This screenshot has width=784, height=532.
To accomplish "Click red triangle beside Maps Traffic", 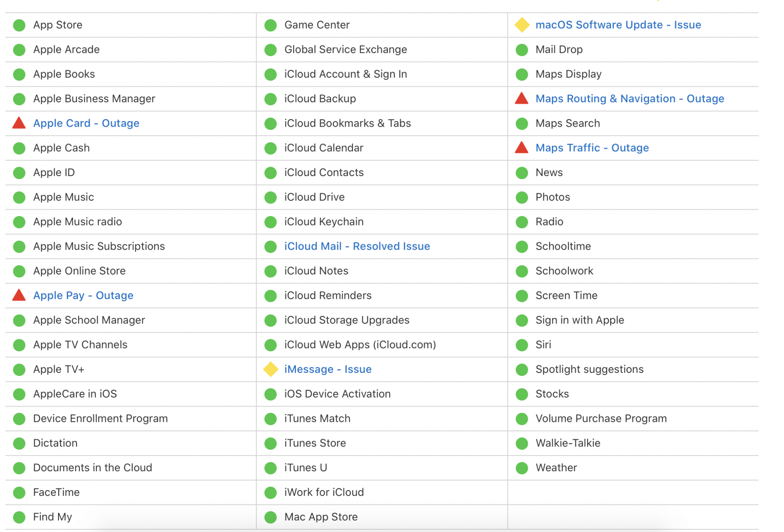I will (521, 148).
